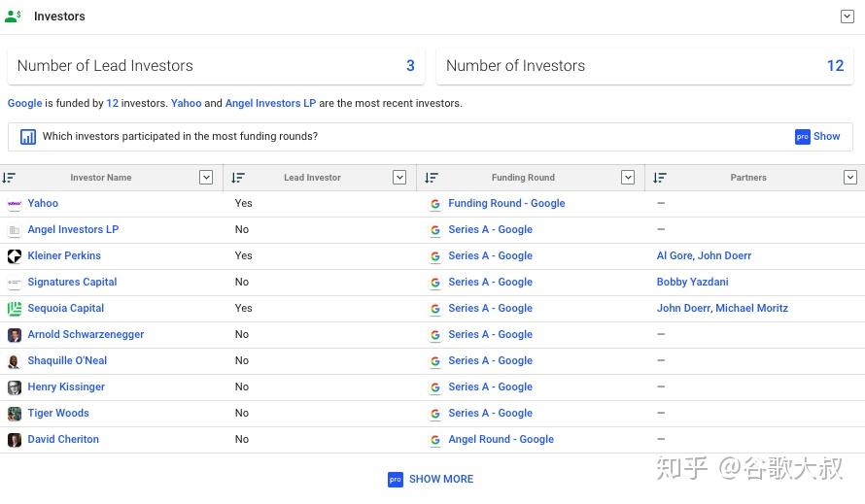Click the sort icon in Partners column
The image size is (865, 504).
(660, 178)
